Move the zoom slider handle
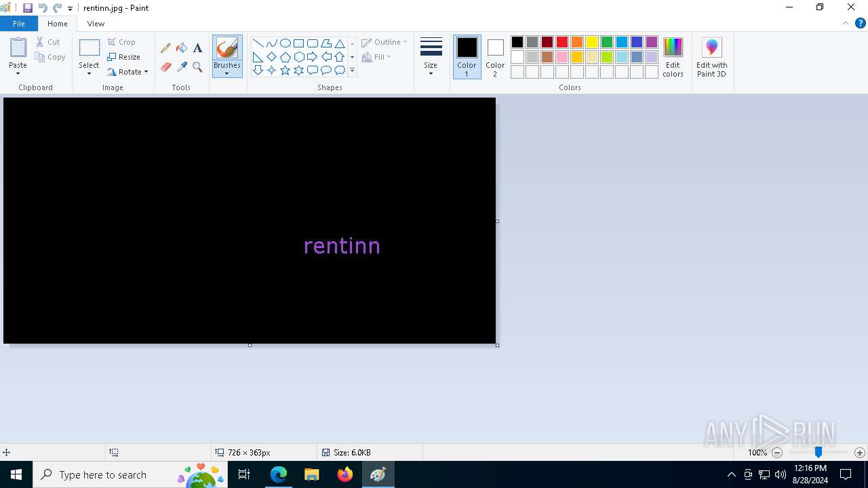Screen dimensions: 868x488 coord(818,452)
